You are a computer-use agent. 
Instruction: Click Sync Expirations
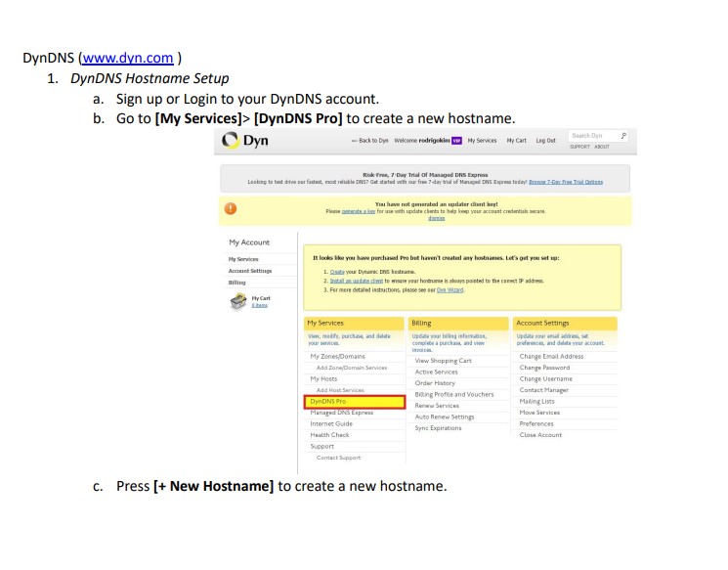point(439,428)
